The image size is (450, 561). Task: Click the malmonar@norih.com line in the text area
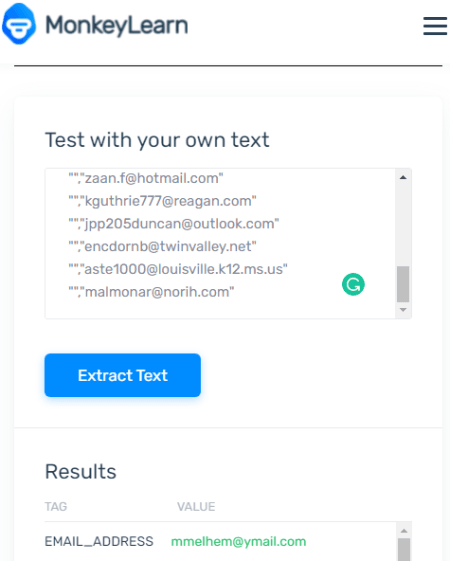pyautogui.click(x=151, y=292)
